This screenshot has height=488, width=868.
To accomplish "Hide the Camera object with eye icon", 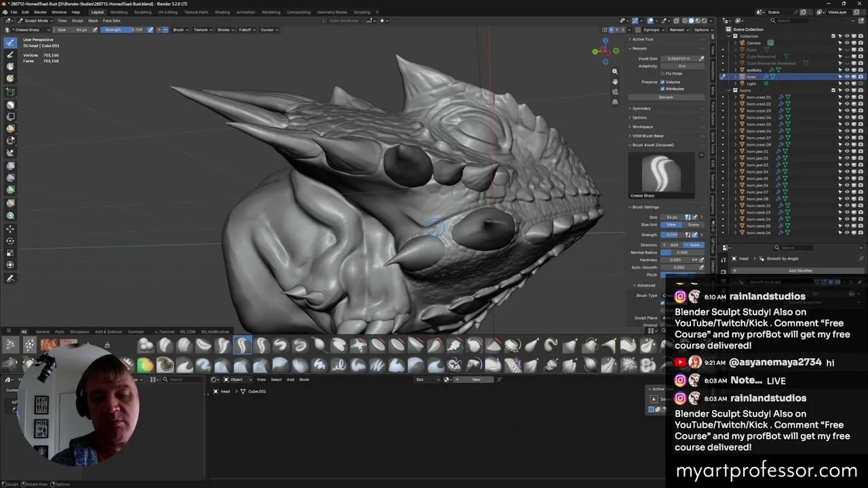I will pos(847,43).
